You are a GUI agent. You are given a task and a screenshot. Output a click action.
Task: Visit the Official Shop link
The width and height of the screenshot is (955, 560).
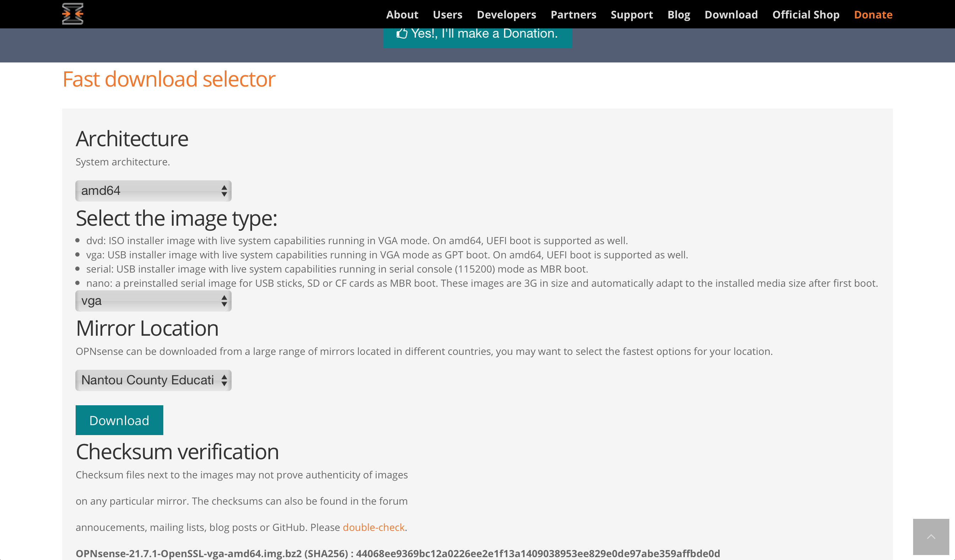tap(806, 15)
